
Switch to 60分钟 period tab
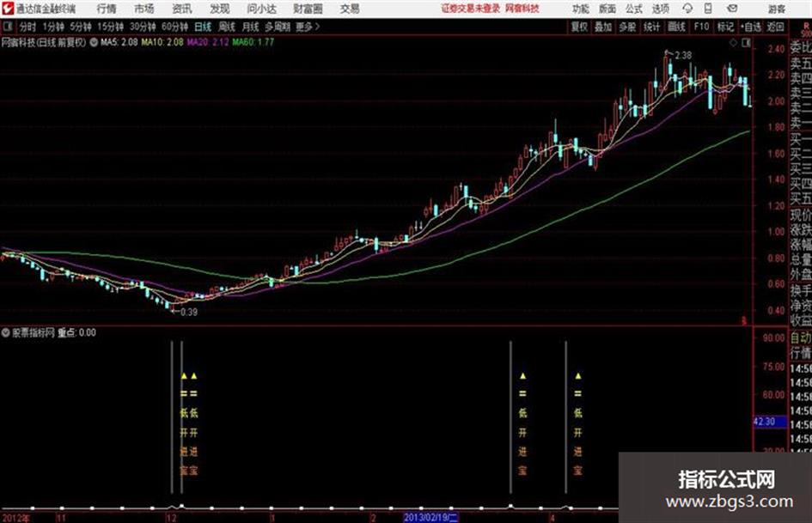coord(174,27)
